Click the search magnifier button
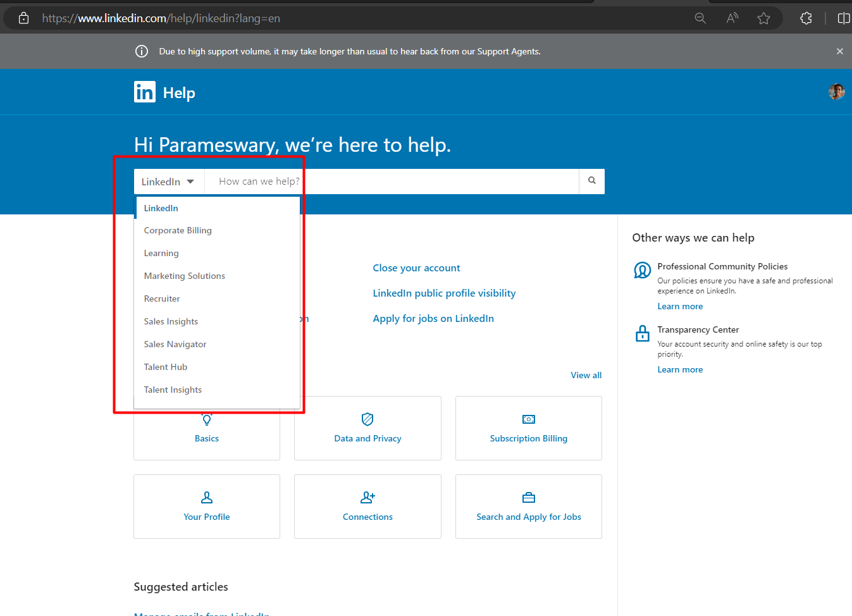 (592, 181)
